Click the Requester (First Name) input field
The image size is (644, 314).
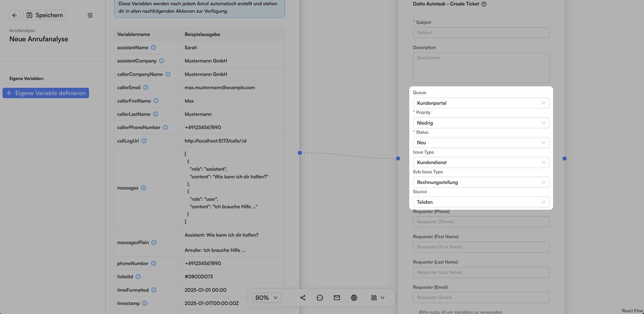click(x=481, y=247)
